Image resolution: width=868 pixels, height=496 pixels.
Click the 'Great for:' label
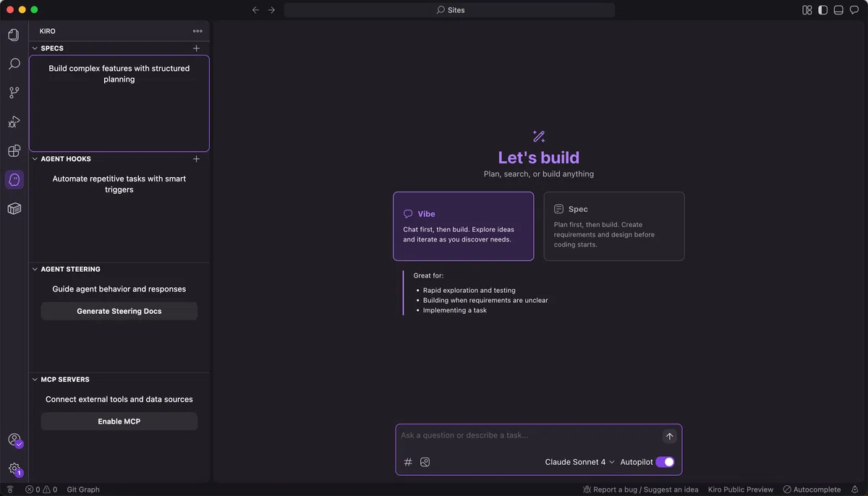tap(428, 275)
